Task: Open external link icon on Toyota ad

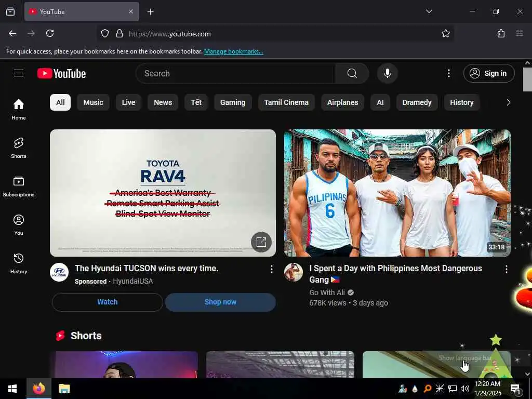Action: click(x=261, y=242)
